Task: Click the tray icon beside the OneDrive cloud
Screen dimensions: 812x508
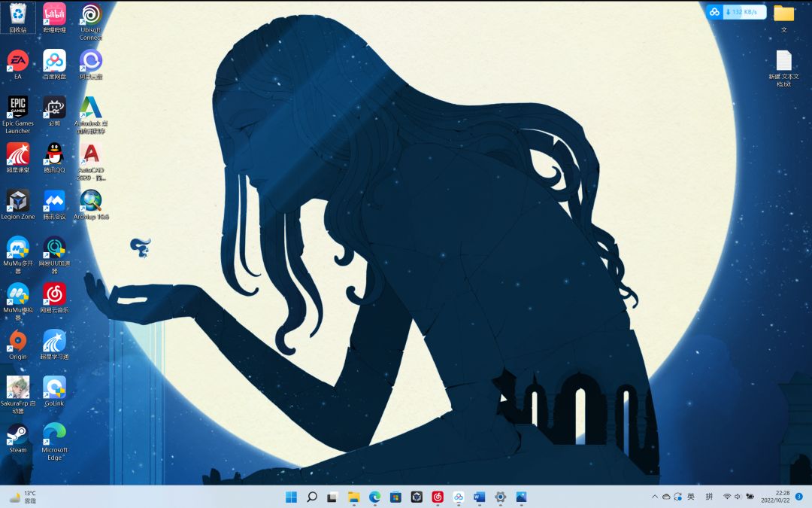Action: 677,497
